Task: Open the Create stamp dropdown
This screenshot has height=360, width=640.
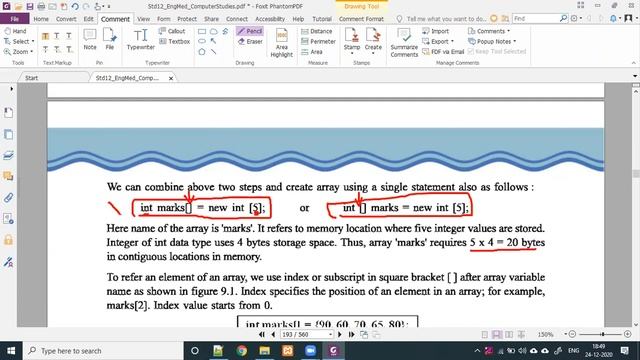Action: tap(373, 53)
